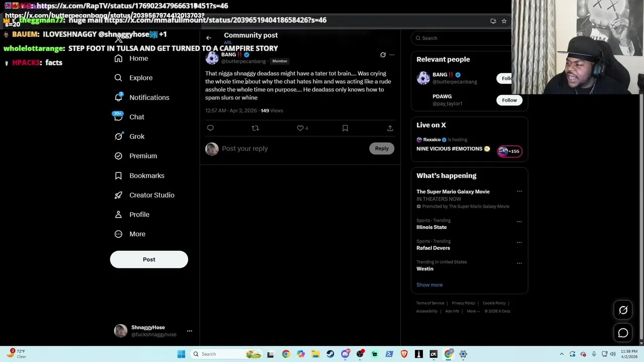The height and width of the screenshot is (362, 644).
Task: Click BANG's avatar on the post
Action: click(212, 58)
